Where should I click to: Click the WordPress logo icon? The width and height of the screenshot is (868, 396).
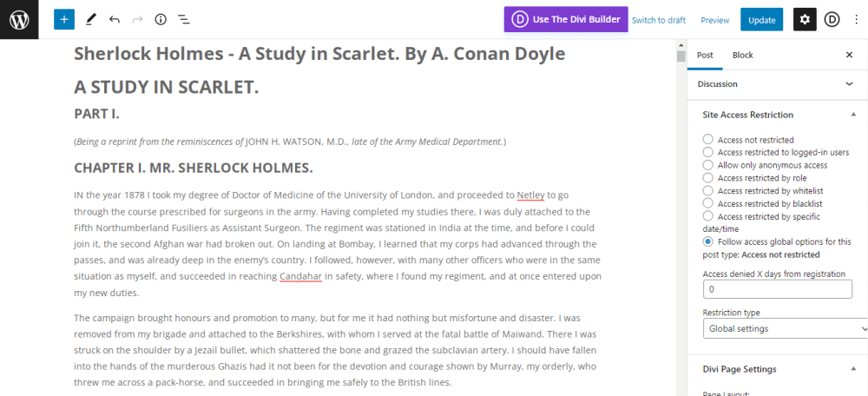[x=19, y=19]
